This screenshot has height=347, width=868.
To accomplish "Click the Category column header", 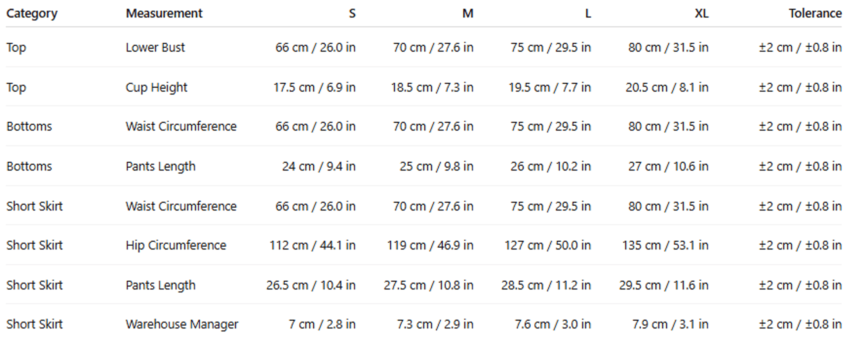I will (32, 14).
